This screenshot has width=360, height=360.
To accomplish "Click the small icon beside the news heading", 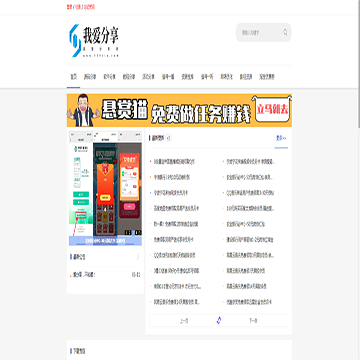I will (x=168, y=138).
